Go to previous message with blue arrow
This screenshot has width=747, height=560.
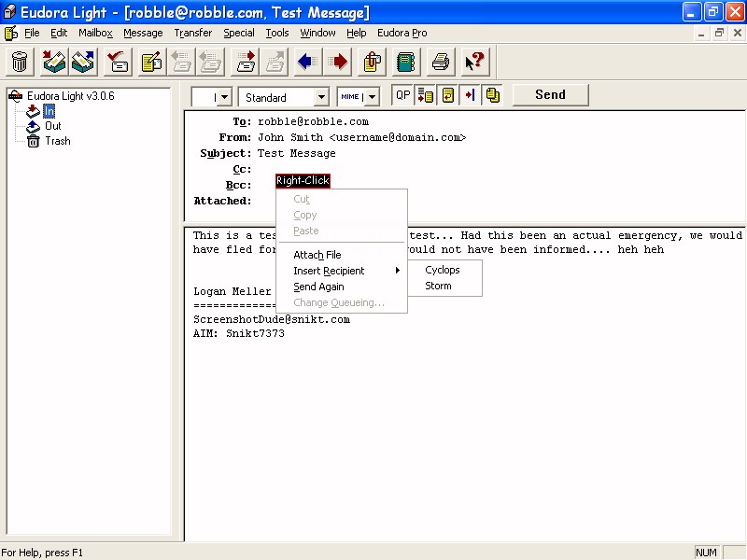click(308, 62)
